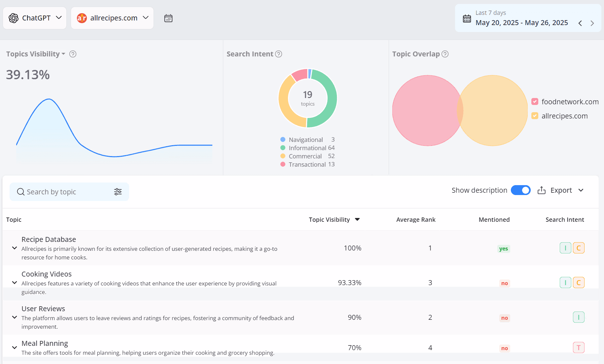Open the Export dropdown arrow

(x=581, y=190)
